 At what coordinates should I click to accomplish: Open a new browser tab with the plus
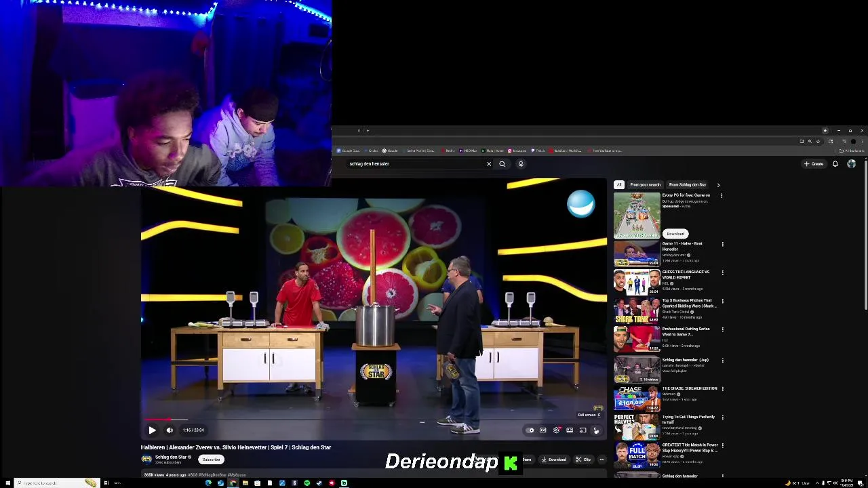[368, 131]
